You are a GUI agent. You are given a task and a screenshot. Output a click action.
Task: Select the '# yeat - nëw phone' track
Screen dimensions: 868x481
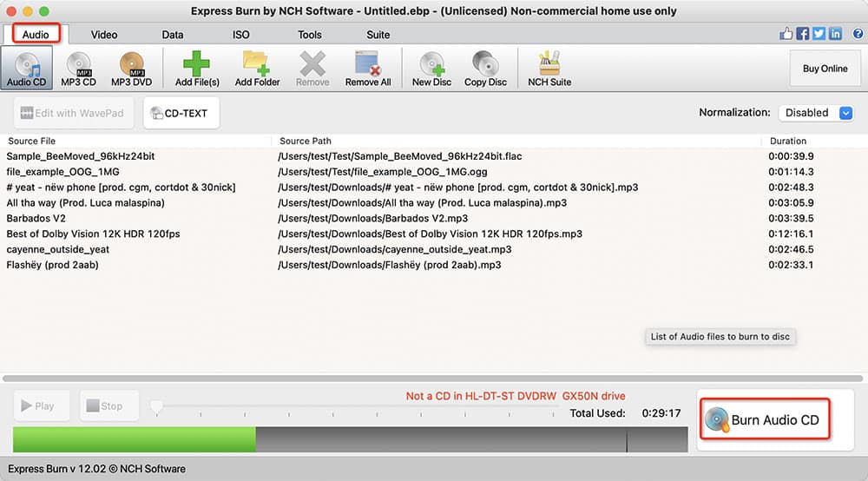[x=121, y=187]
